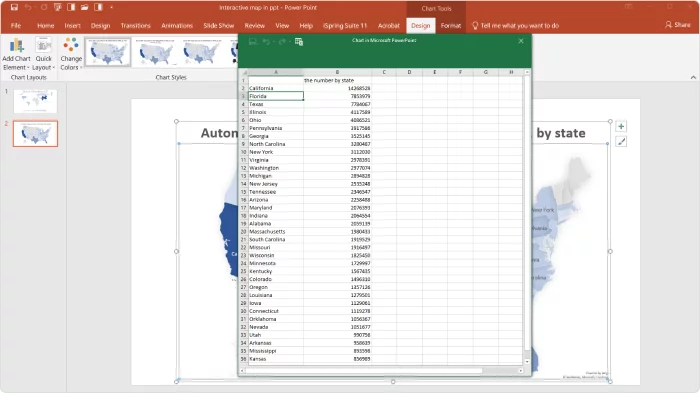Viewport: 700px width, 393px height.
Task: Select all cells with the sheet corner button
Action: click(x=244, y=72)
